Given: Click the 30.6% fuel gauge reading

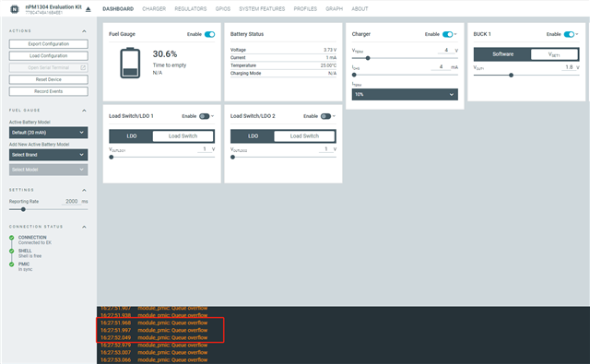Looking at the screenshot, I should pyautogui.click(x=165, y=54).
